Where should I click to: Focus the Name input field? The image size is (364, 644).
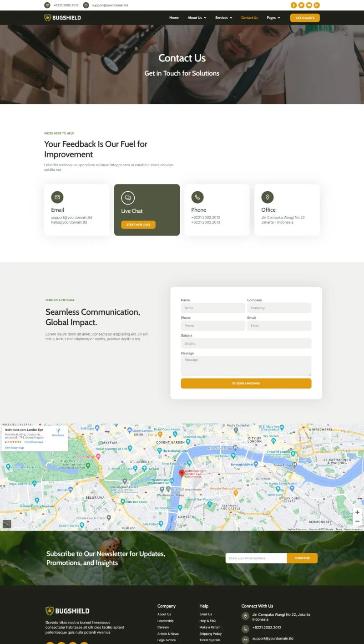coord(213,308)
